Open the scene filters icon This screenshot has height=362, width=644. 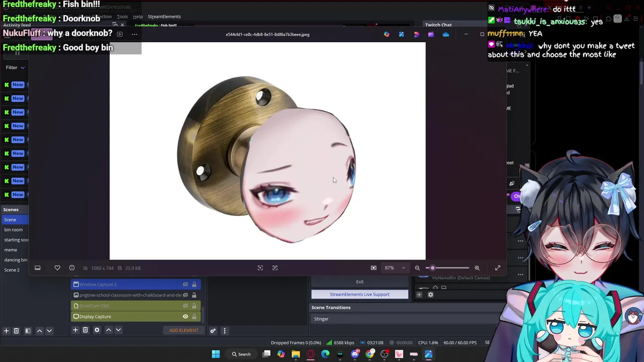(28, 330)
